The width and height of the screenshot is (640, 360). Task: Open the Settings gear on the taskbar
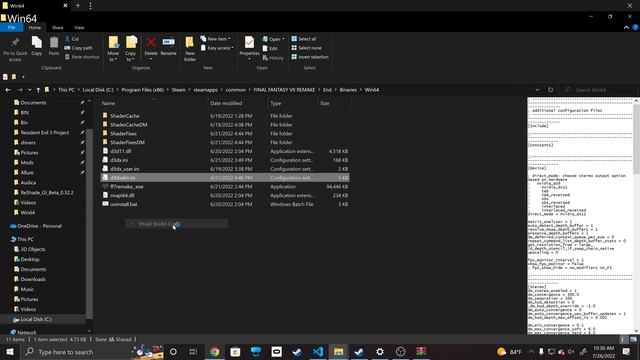(380, 351)
